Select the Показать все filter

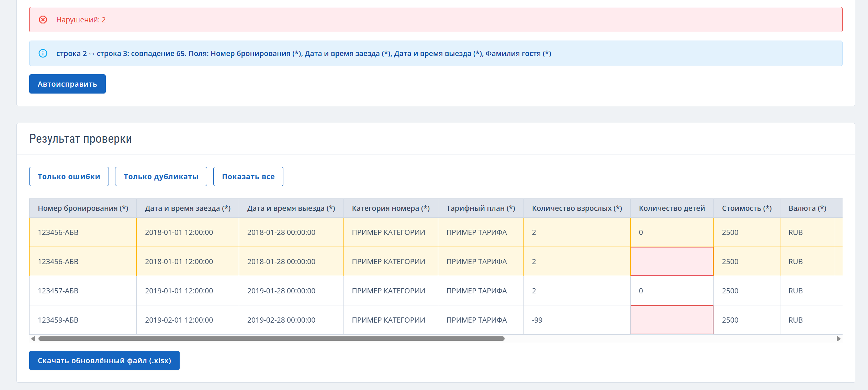click(248, 176)
